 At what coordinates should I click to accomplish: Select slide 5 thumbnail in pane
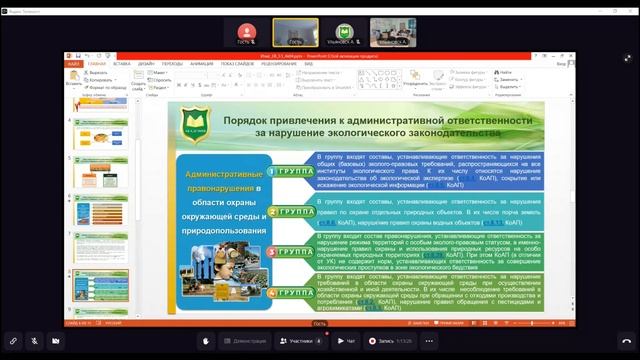point(100,172)
